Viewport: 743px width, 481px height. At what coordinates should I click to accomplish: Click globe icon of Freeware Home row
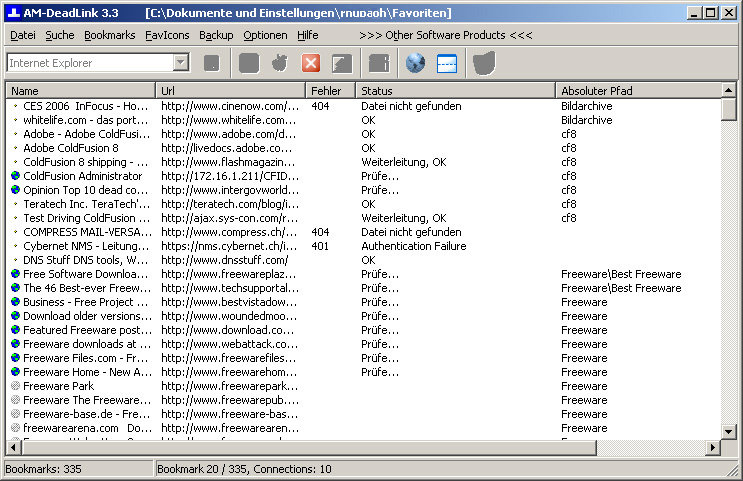pyautogui.click(x=15, y=372)
